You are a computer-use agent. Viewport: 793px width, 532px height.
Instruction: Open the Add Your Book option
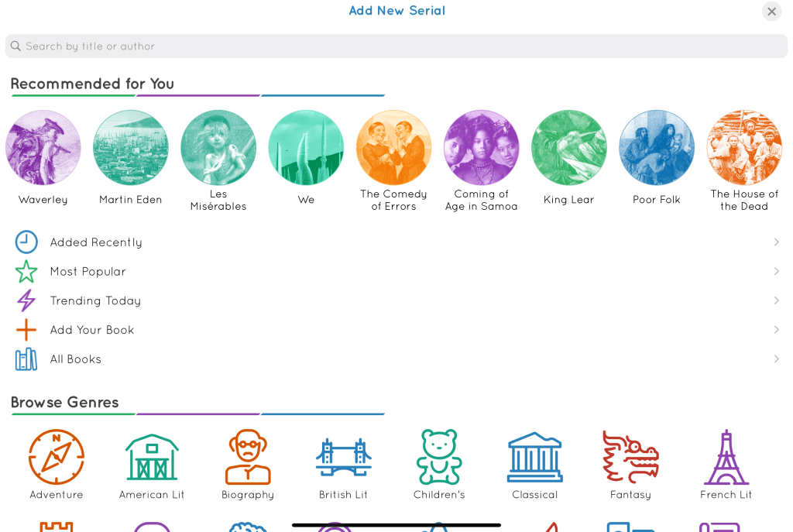[x=92, y=330]
